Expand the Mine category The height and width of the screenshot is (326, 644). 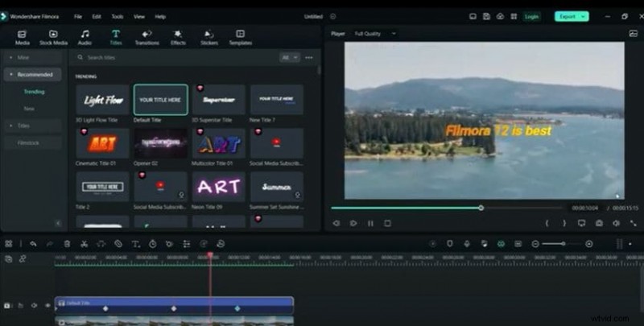(33, 57)
